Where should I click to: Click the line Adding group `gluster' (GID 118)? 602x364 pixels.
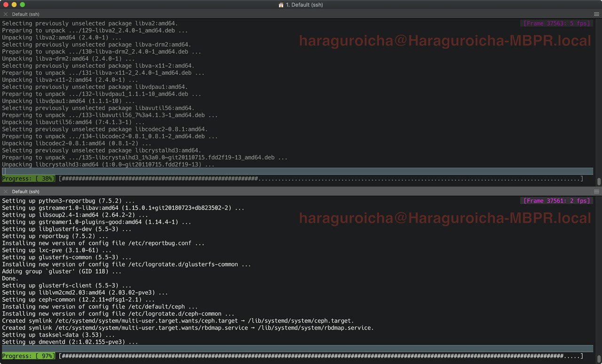pos(62,271)
